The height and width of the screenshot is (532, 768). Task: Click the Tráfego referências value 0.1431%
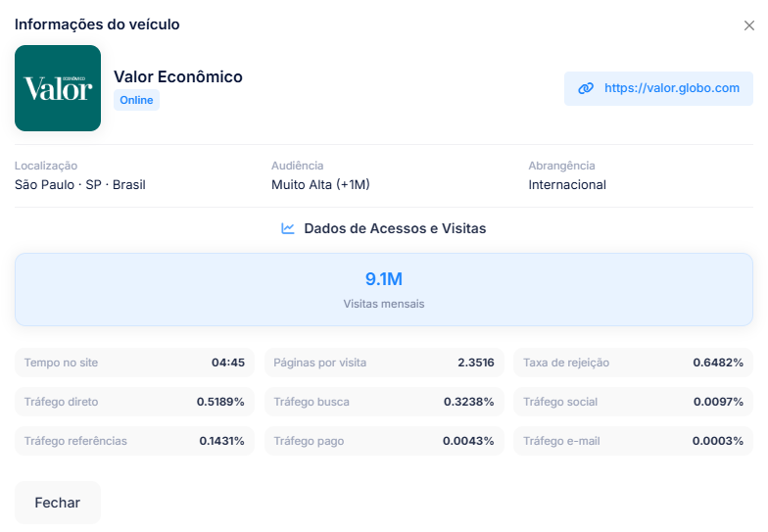(x=221, y=441)
